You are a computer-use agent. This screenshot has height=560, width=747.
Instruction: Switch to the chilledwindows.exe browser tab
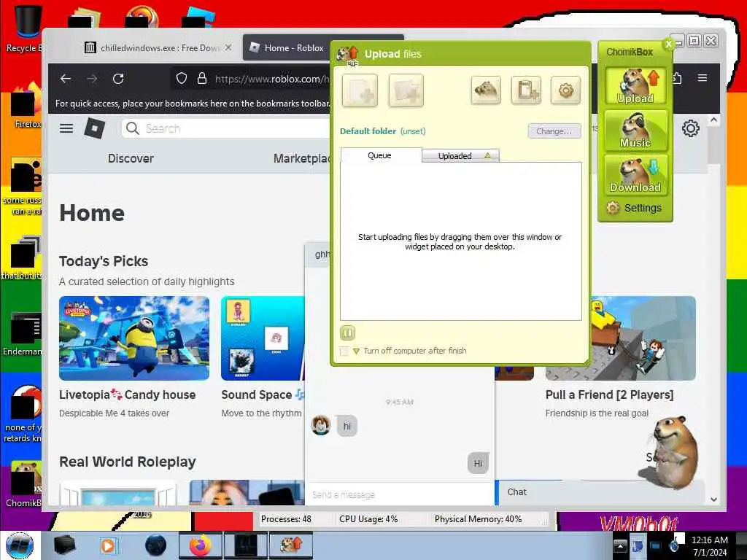158,47
